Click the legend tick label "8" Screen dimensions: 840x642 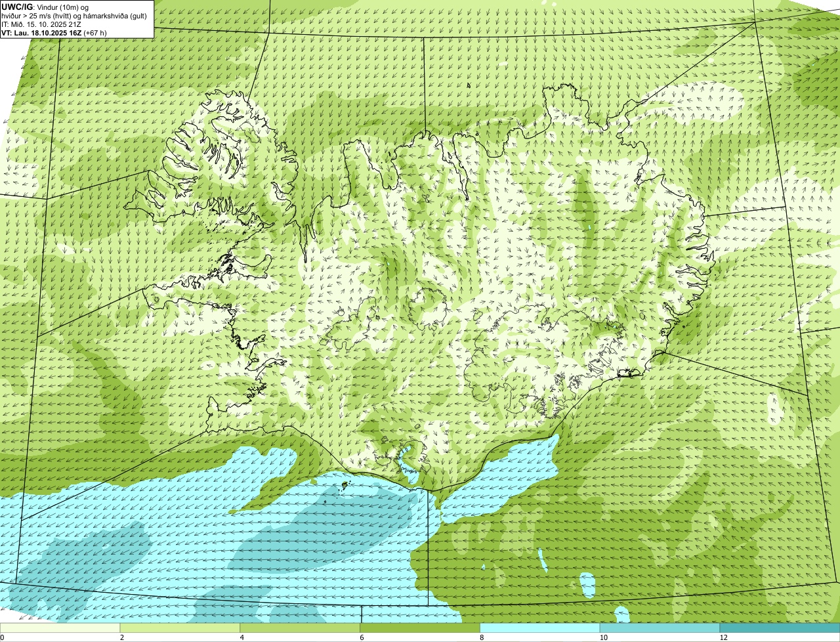[482, 637]
